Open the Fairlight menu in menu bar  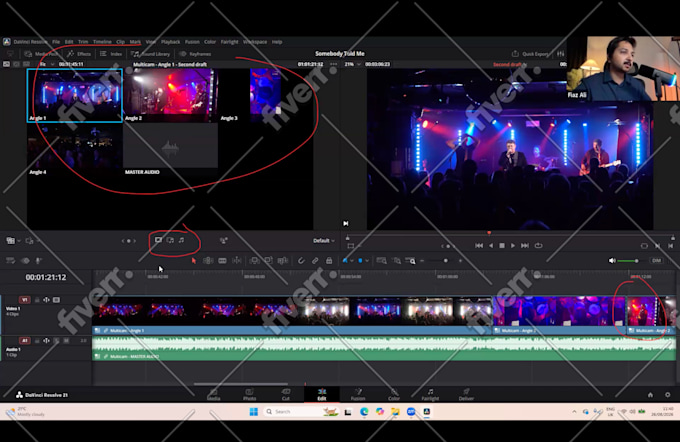point(229,42)
